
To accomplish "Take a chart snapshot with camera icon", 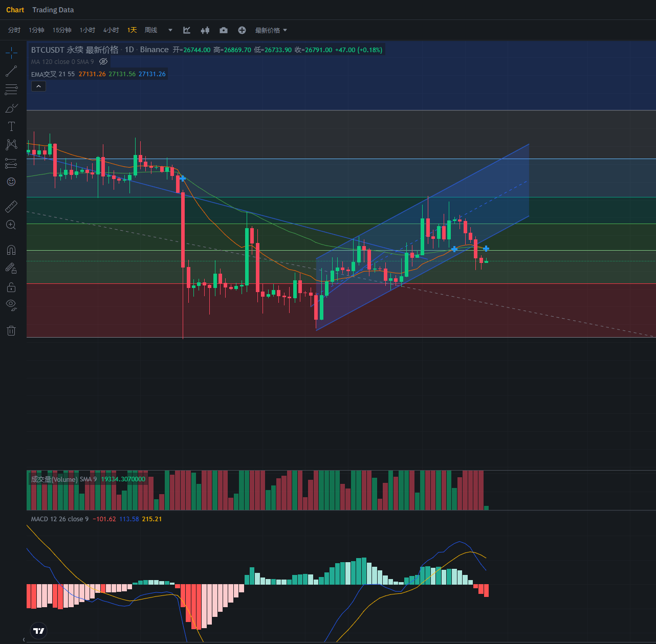I will (x=224, y=30).
